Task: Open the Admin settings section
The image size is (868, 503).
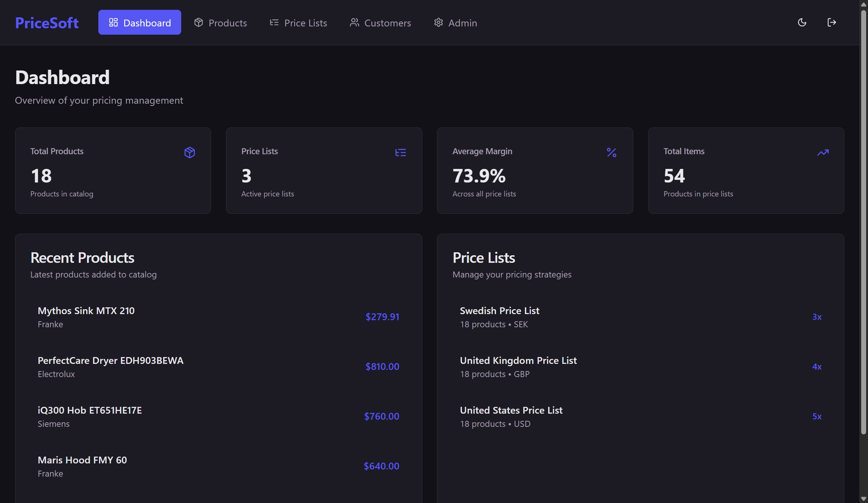Action: [455, 23]
